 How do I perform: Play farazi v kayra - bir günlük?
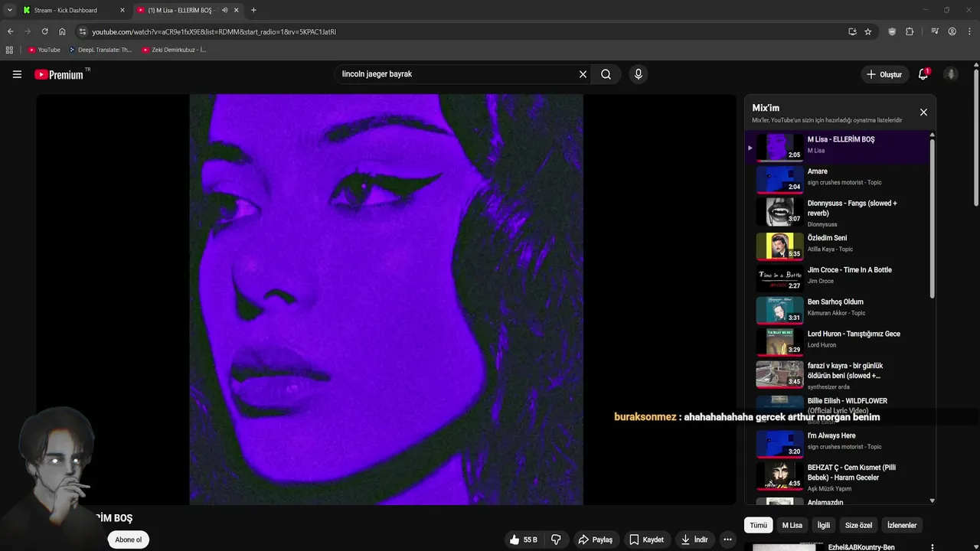point(839,374)
